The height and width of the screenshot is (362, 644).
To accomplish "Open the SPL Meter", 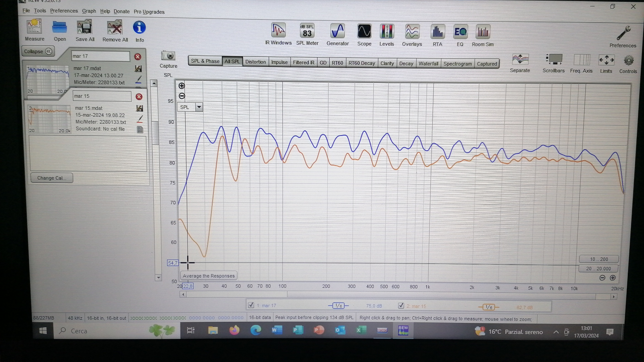I will [x=307, y=31].
